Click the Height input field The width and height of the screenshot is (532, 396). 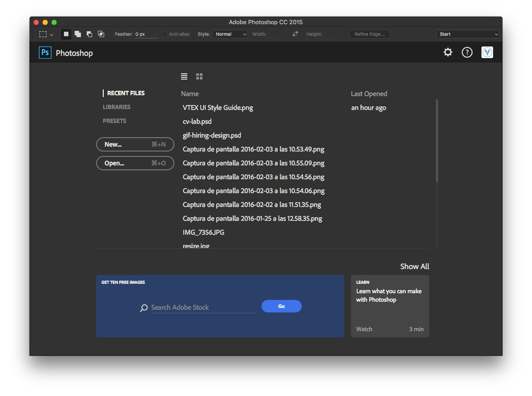point(332,34)
